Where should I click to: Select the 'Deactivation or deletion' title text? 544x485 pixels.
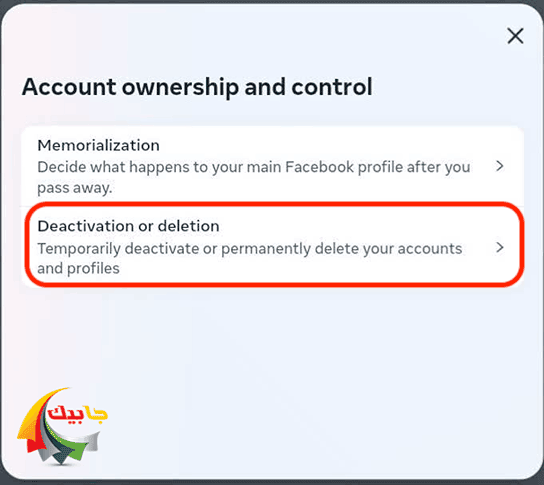128,226
